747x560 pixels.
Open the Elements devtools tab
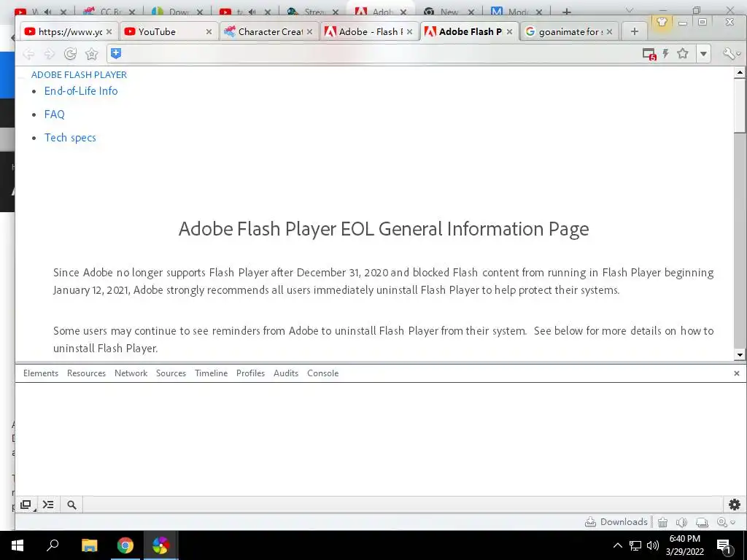point(41,373)
